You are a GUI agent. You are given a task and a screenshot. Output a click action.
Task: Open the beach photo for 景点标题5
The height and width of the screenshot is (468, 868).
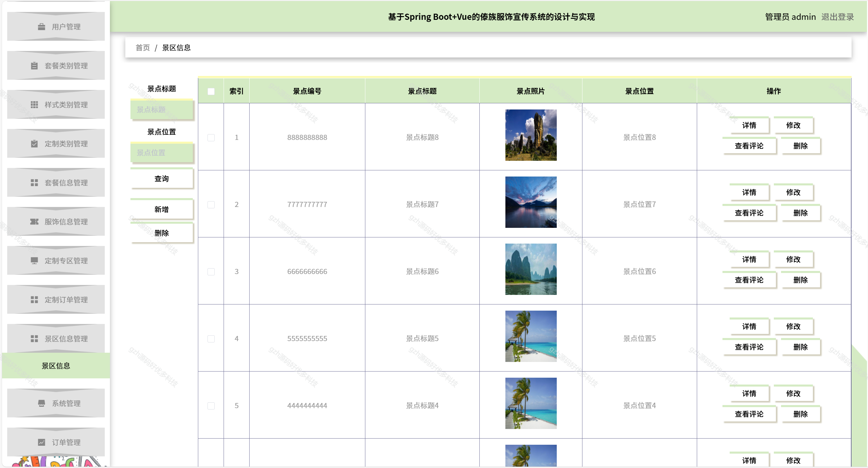[531, 336]
